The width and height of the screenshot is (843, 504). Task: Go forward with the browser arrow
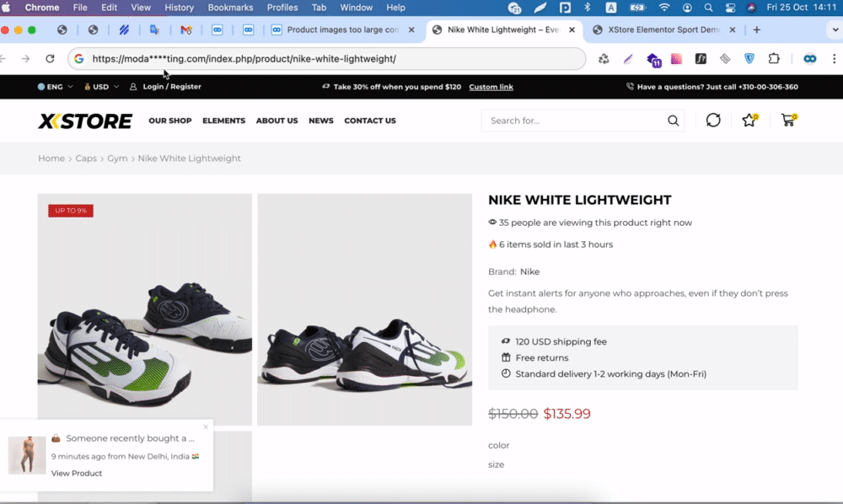coord(25,58)
